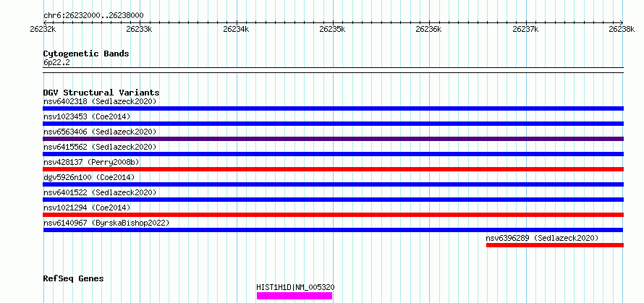Image resolution: width=644 pixels, height=303 pixels.
Task: Click the 26232k ruler tick label
Action: tap(43, 29)
